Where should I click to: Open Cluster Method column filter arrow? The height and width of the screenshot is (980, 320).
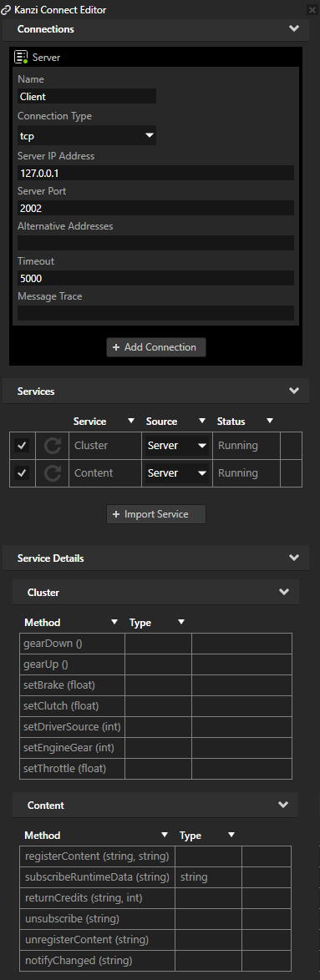(114, 622)
